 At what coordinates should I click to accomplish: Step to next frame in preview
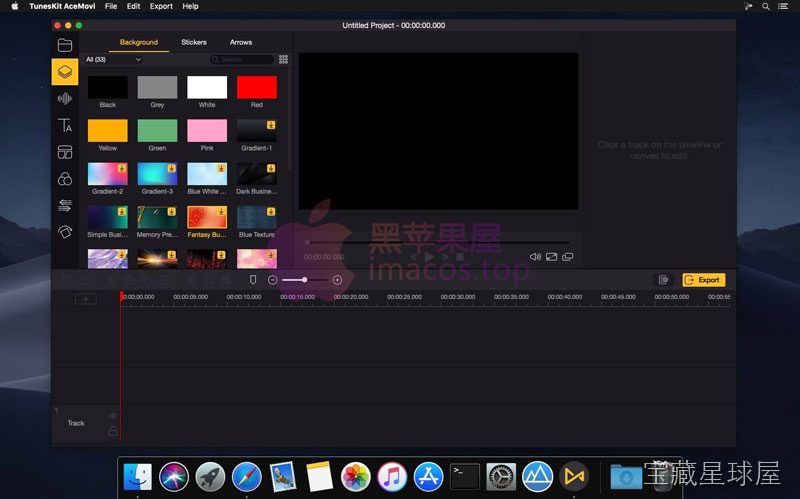tap(445, 257)
